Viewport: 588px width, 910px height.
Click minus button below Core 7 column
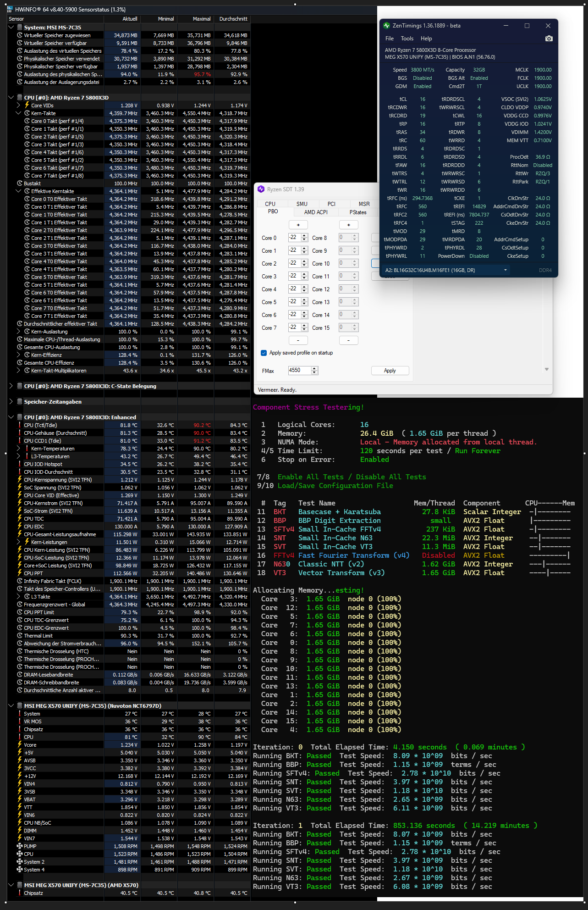click(x=298, y=340)
